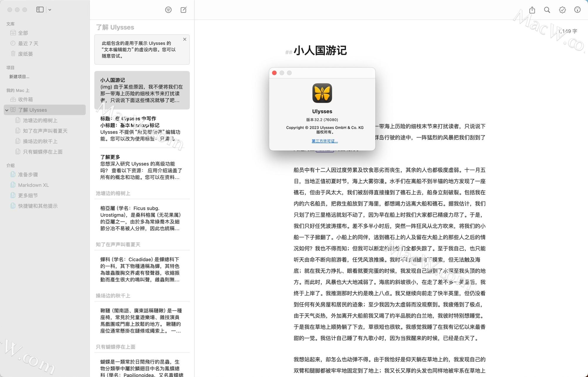Viewport: 588px width, 377px height.
Task: Toggle the sidebar view icon
Action: (40, 10)
